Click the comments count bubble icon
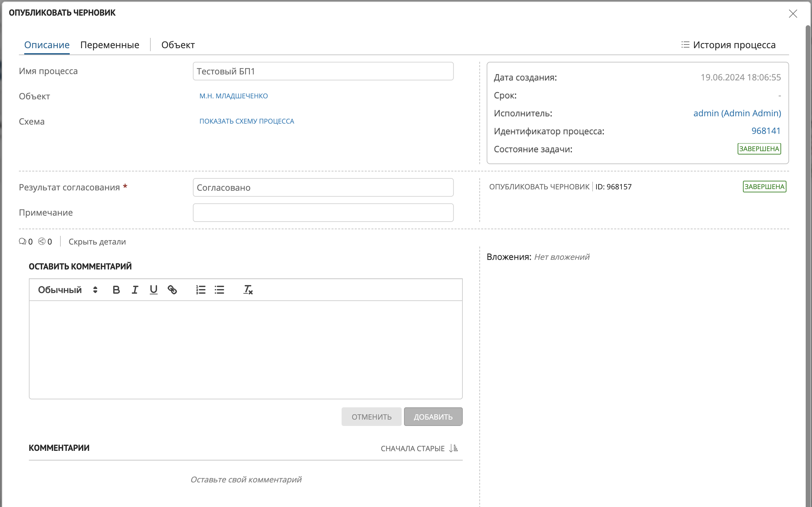The height and width of the screenshot is (507, 812). 23,242
